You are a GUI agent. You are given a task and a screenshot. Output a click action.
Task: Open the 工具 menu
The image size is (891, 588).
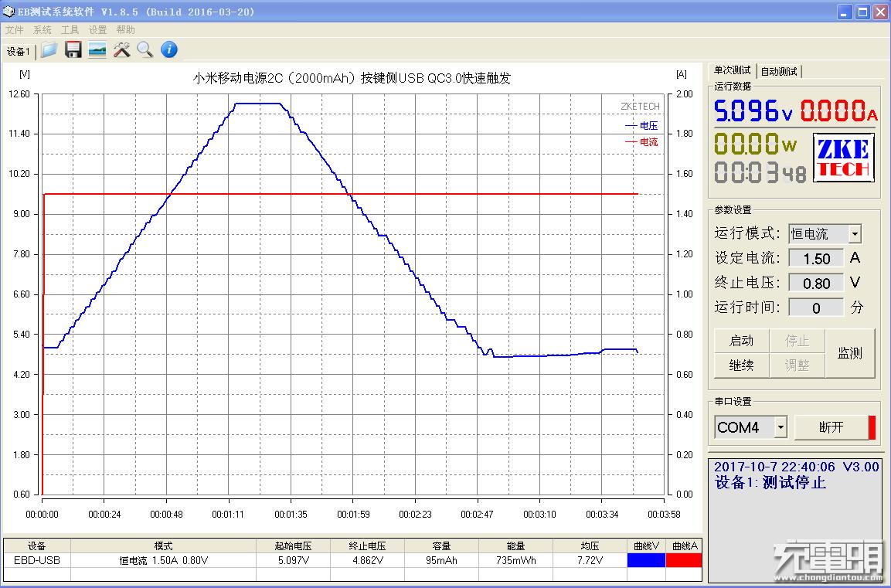click(x=70, y=29)
